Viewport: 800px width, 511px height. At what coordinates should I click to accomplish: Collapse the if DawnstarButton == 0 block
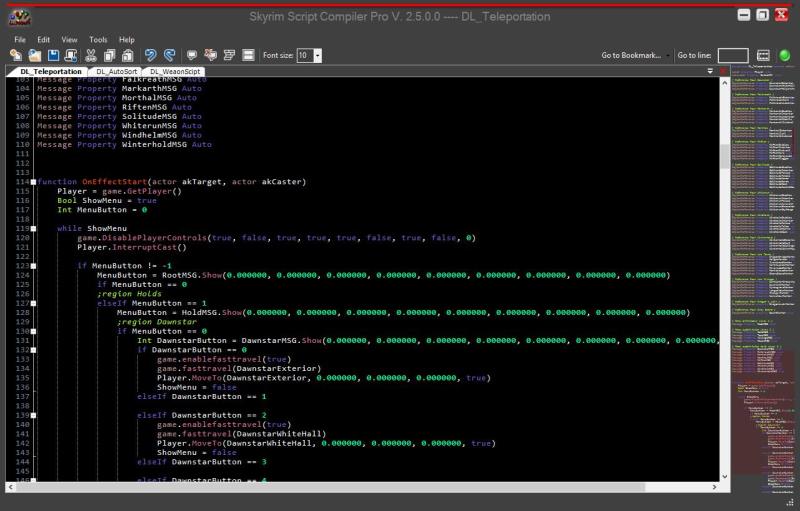pos(33,350)
